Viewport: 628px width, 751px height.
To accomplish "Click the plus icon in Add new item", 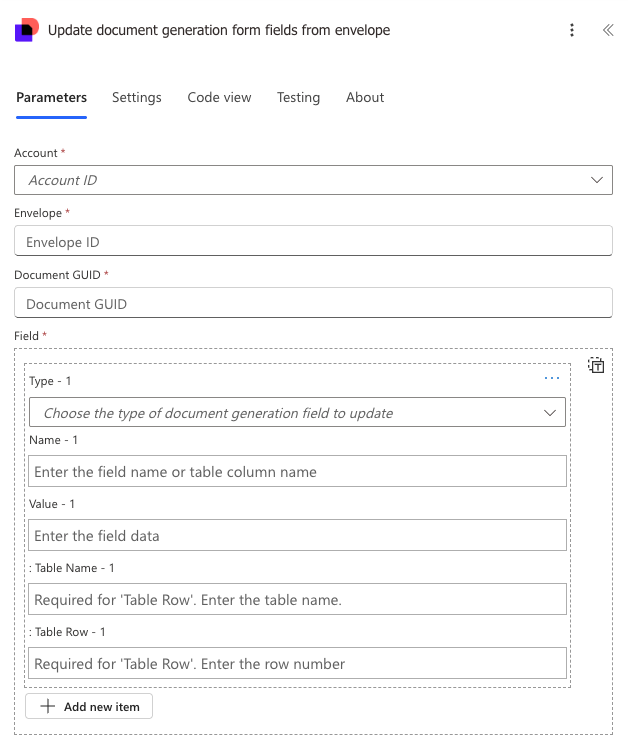I will pyautogui.click(x=47, y=707).
